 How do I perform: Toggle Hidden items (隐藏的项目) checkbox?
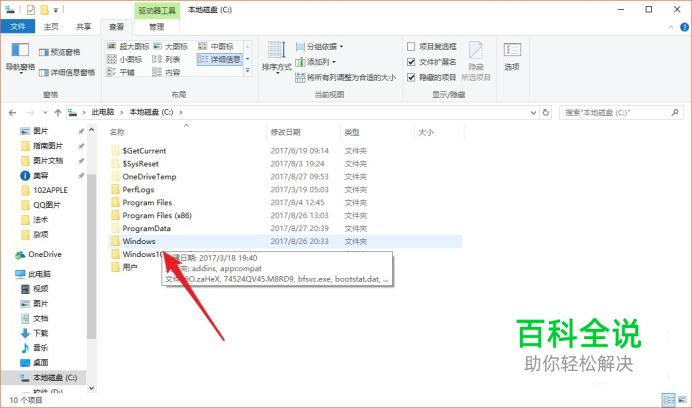[432, 77]
